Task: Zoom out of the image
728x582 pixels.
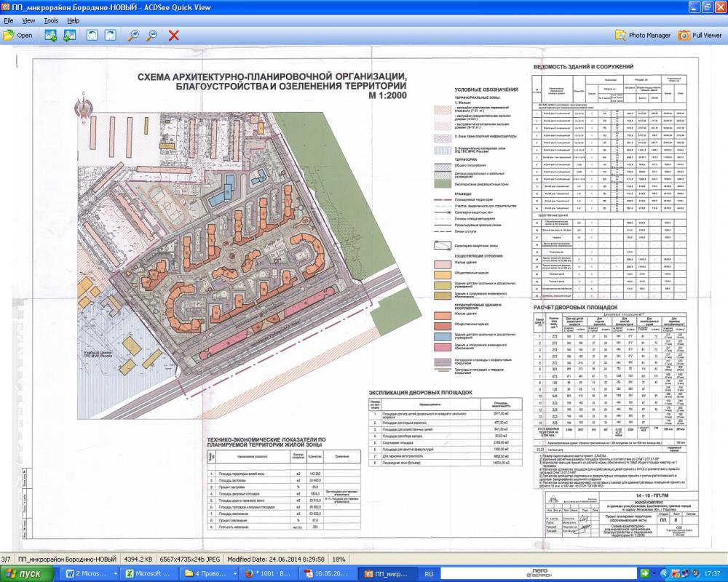Action: [x=151, y=35]
